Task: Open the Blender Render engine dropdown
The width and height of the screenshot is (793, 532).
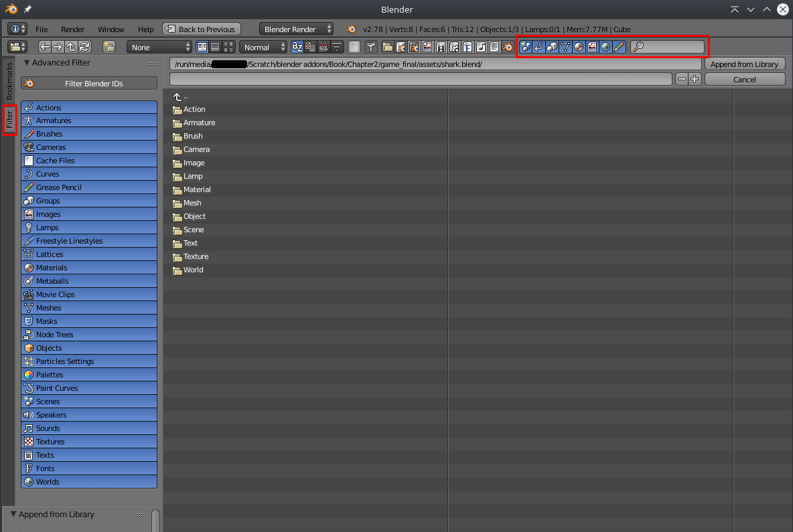Action: click(295, 29)
